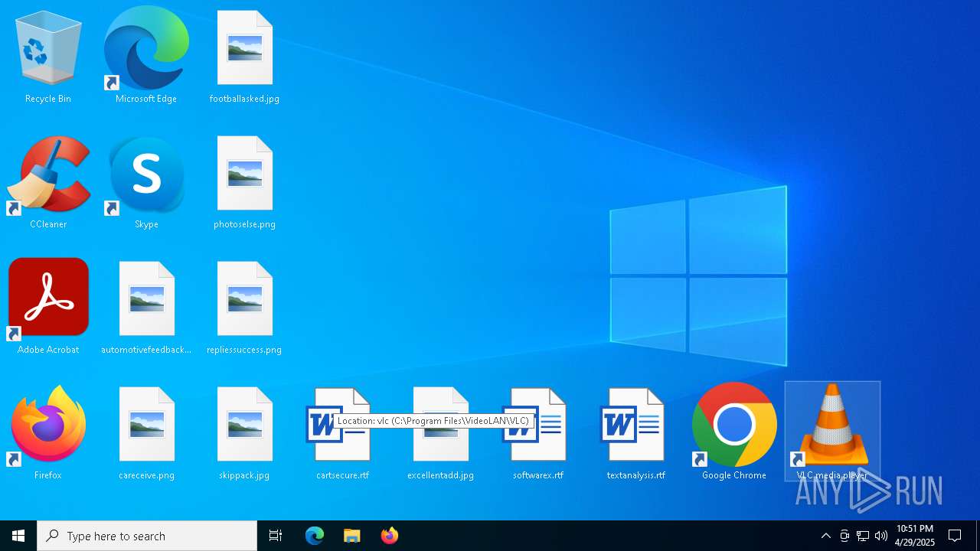Open the network status tray icon
Viewport: 980px width, 551px height.
pyautogui.click(x=863, y=536)
